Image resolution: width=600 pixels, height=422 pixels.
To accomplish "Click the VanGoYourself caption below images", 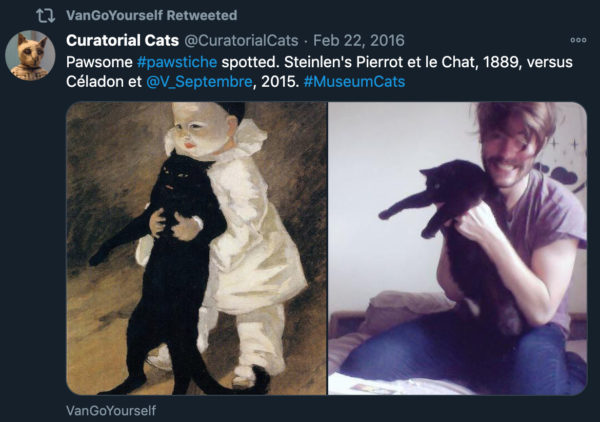I will point(111,411).
